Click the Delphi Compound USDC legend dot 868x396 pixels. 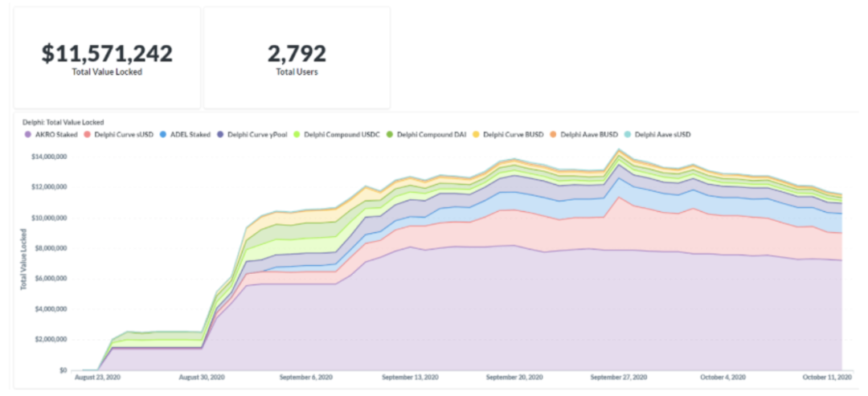click(x=297, y=134)
